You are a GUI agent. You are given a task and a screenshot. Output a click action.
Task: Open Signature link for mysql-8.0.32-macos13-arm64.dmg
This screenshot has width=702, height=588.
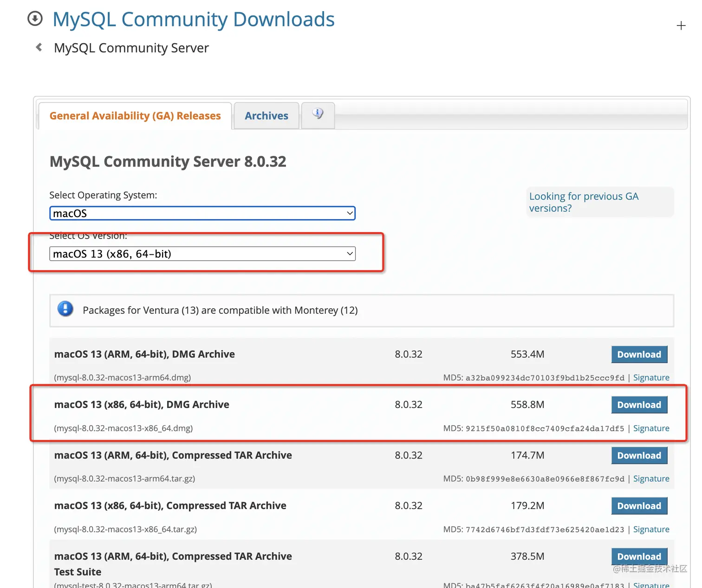pyautogui.click(x=651, y=378)
